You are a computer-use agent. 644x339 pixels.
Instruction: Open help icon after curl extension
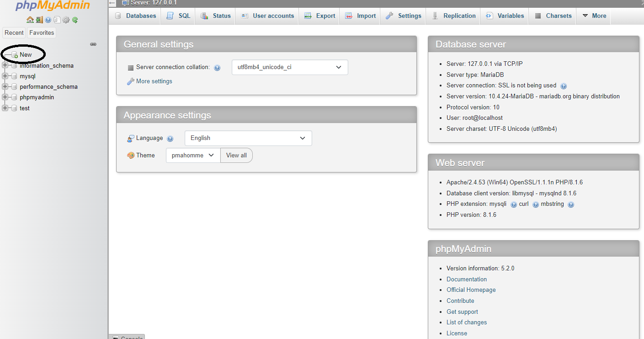[x=536, y=204]
